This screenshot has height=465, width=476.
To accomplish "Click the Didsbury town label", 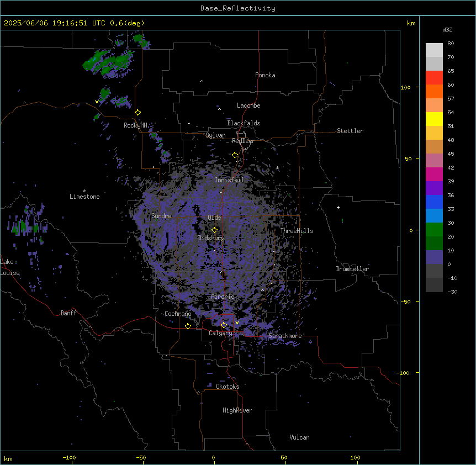I will pos(211,238).
